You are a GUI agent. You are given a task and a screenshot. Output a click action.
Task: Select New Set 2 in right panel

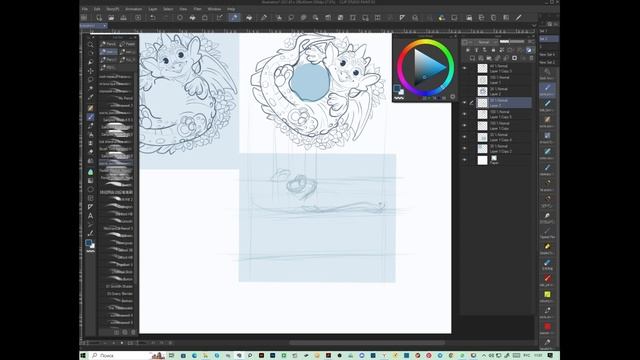547,62
